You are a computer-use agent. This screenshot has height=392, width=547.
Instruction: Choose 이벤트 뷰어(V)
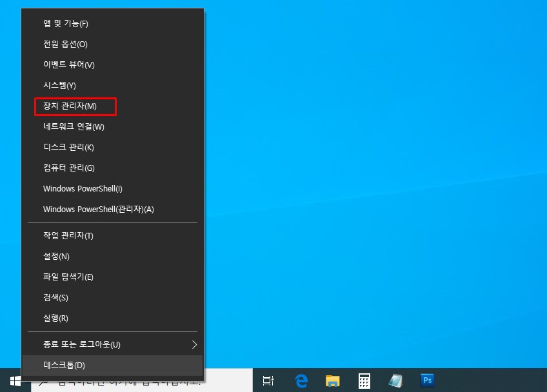113,64
